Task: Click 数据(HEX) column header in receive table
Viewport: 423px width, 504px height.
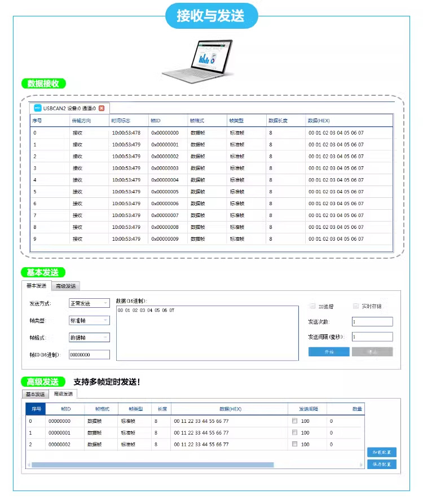Action: click(349, 121)
